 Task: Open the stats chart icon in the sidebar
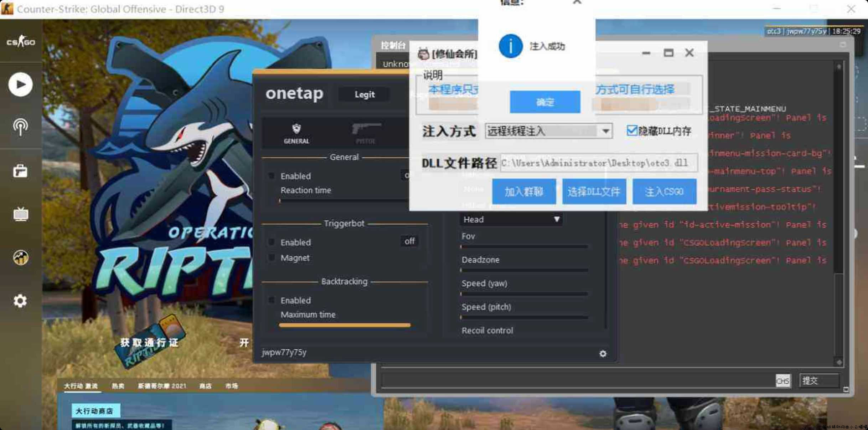tap(21, 257)
